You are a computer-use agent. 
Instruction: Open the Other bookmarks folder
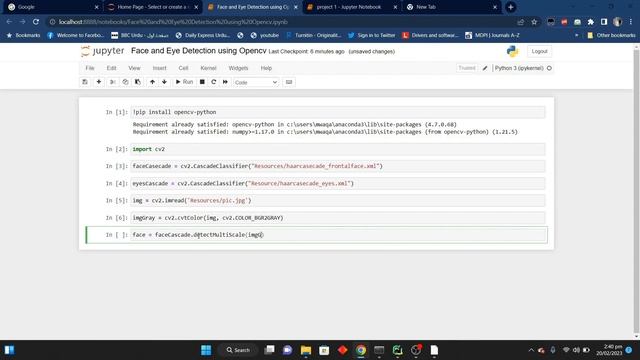[611, 36]
